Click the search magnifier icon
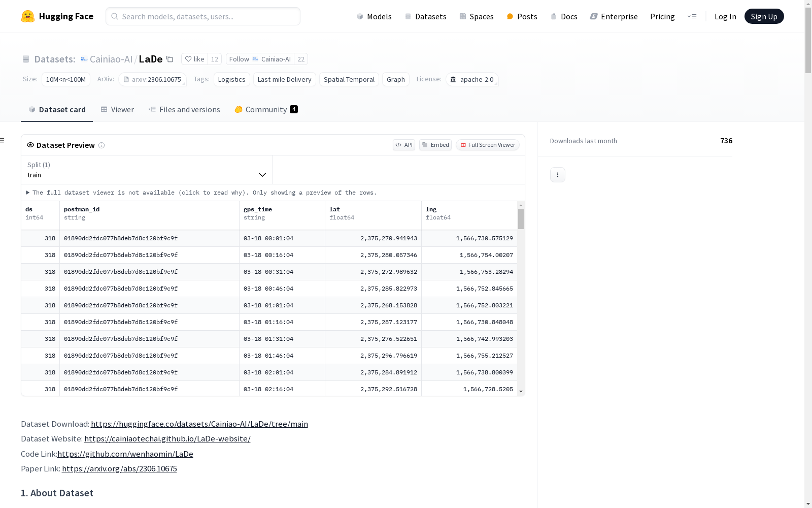This screenshot has width=812, height=508. tap(115, 16)
